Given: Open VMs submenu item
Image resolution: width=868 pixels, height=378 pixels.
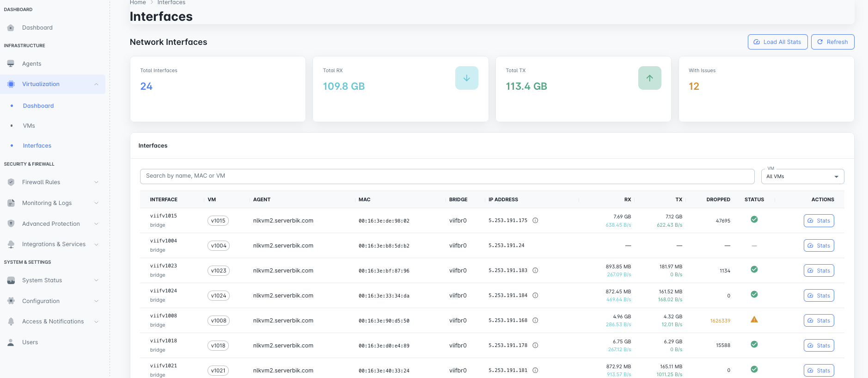Looking at the screenshot, I should pyautogui.click(x=29, y=126).
